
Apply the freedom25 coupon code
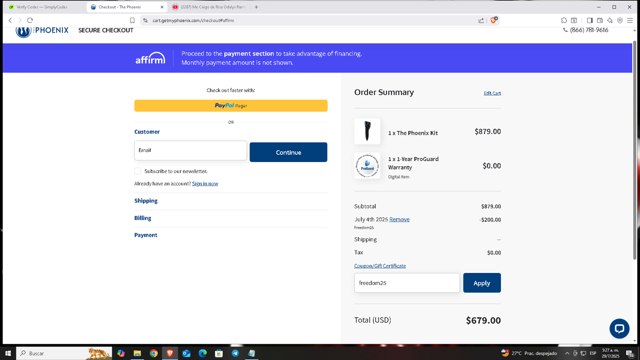pyautogui.click(x=482, y=283)
